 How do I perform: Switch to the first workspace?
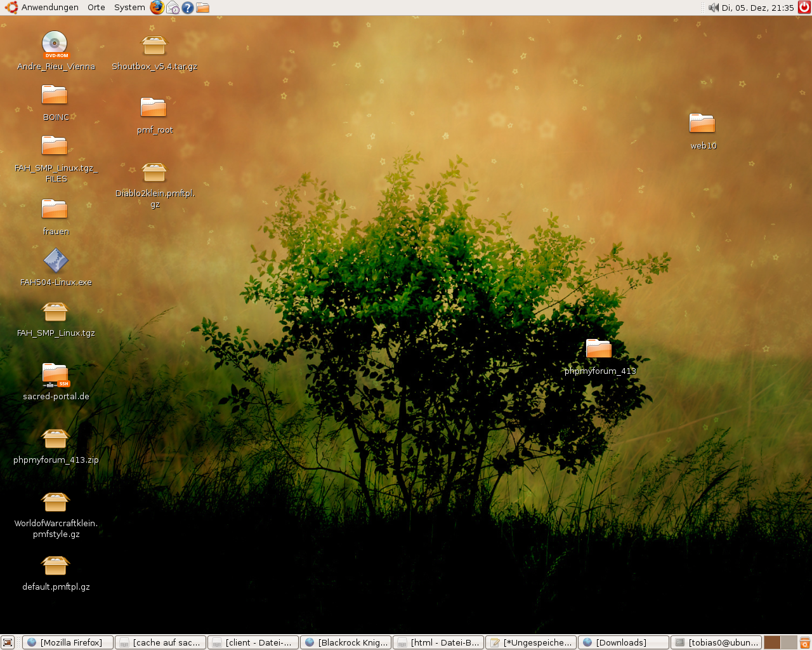click(772, 642)
